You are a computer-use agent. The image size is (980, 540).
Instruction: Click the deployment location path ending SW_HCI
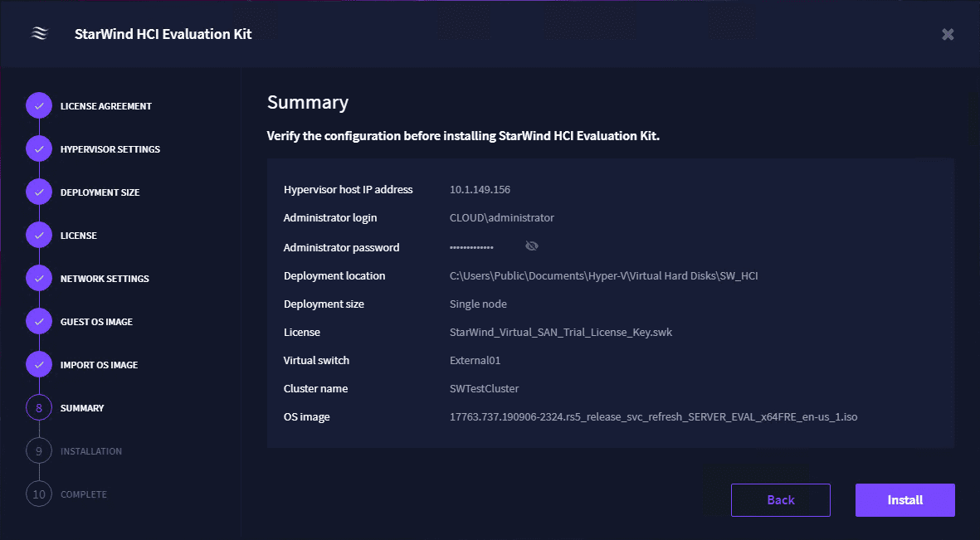click(x=604, y=275)
